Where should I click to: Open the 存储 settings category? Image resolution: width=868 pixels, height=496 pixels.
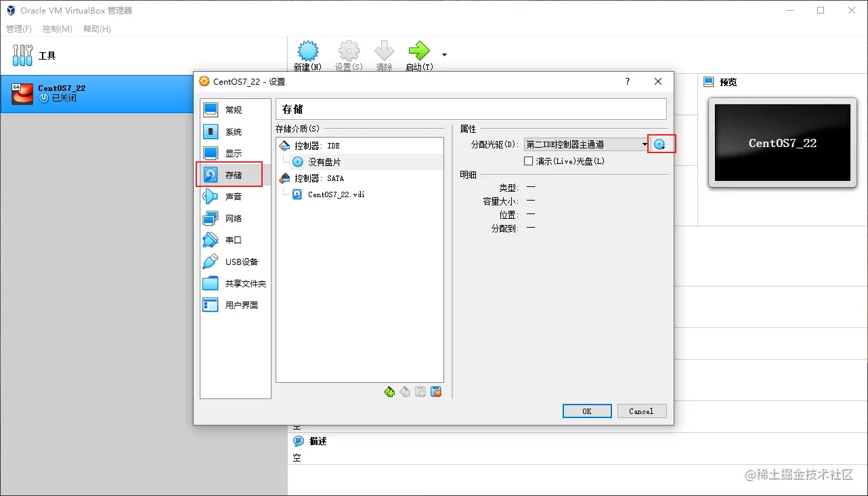coord(235,175)
